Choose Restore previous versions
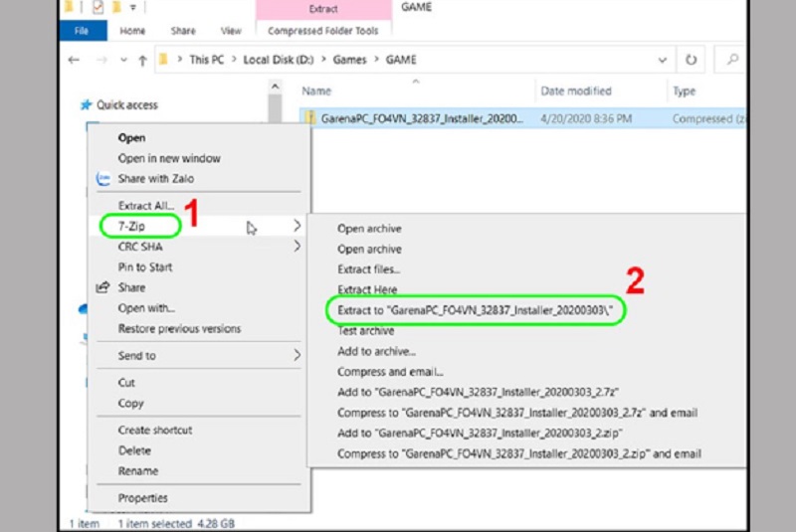The image size is (796, 532). (x=180, y=328)
